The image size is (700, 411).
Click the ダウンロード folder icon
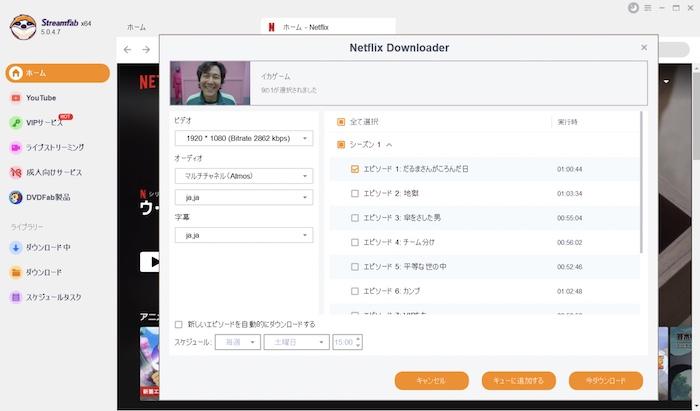pyautogui.click(x=16, y=272)
